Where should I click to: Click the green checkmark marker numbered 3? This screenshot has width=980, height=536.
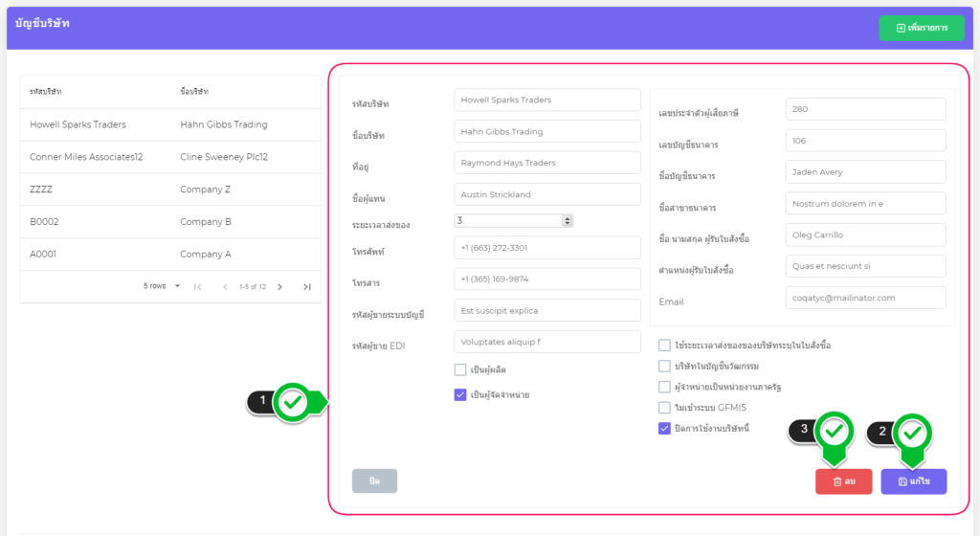[835, 433]
